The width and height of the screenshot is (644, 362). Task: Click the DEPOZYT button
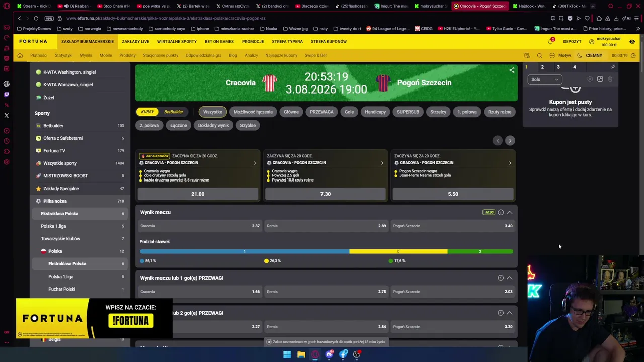coord(572,41)
